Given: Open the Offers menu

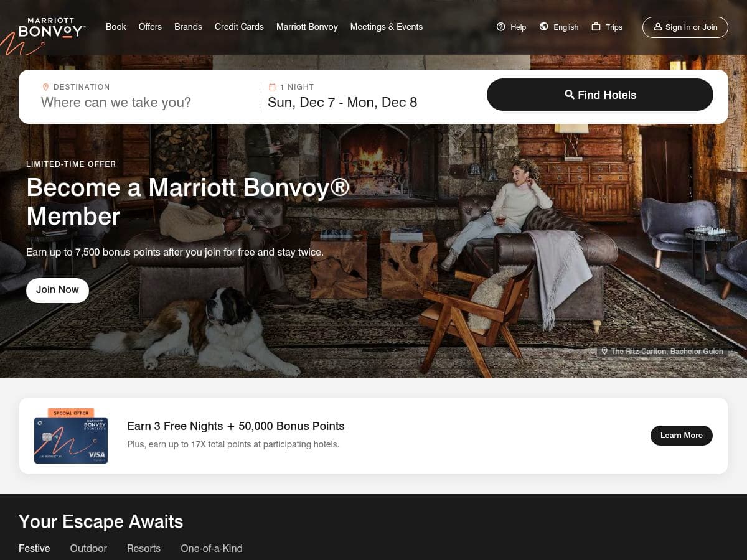Looking at the screenshot, I should 150,27.
